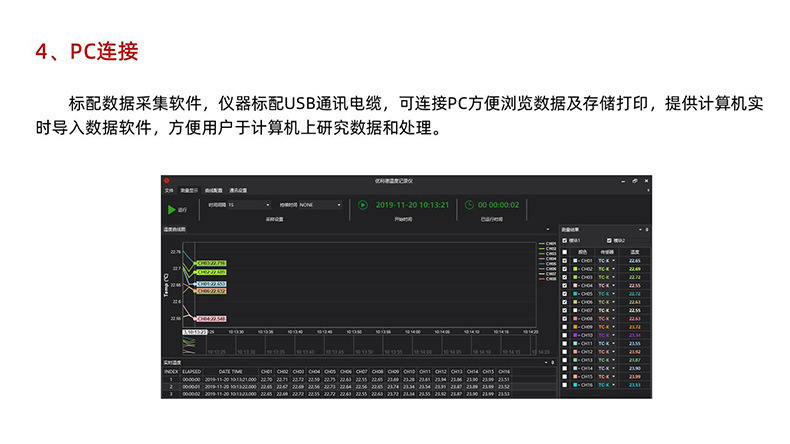Close the recorder software window

[x=646, y=181]
